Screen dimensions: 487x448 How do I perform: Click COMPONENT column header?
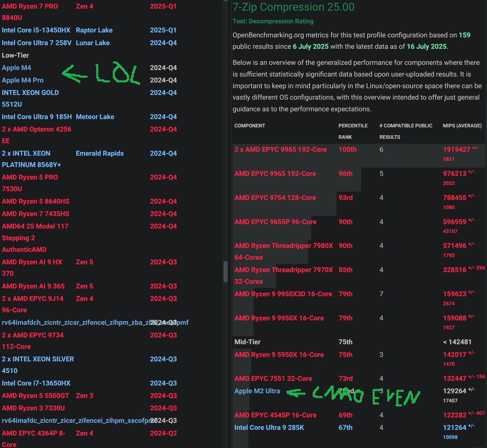250,126
